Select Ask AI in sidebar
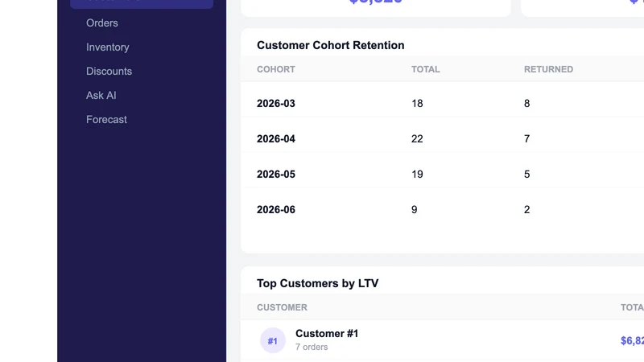Image resolution: width=644 pixels, height=362 pixels. point(101,95)
